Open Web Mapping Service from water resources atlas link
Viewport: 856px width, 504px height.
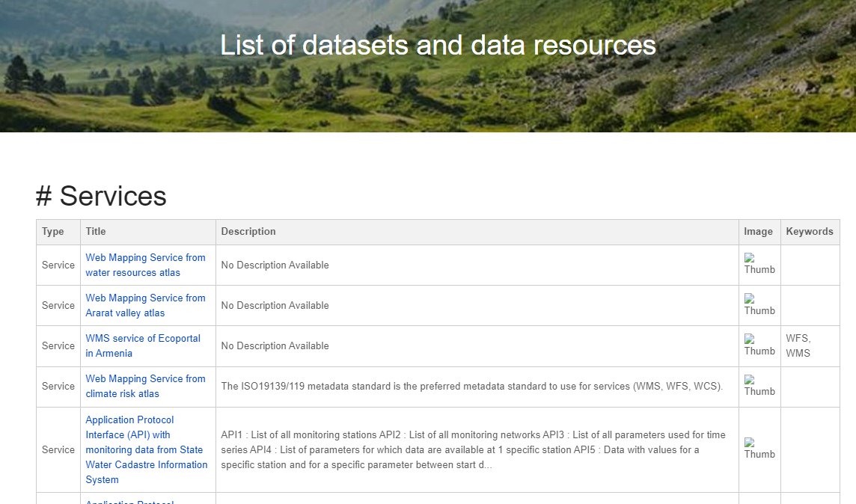pyautogui.click(x=145, y=265)
